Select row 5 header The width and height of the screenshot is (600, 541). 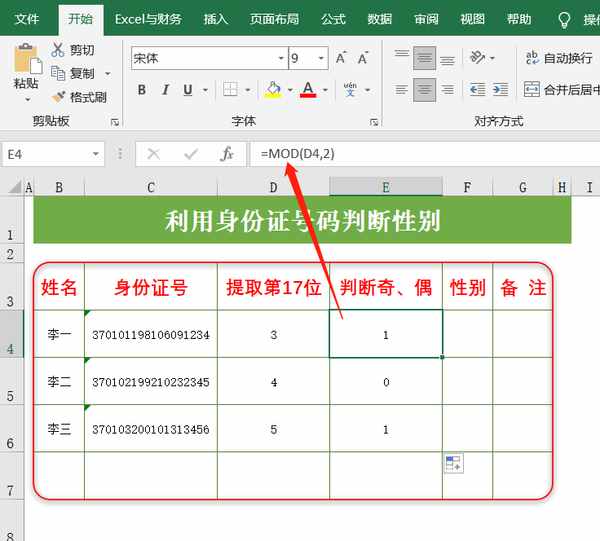pyautogui.click(x=11, y=381)
